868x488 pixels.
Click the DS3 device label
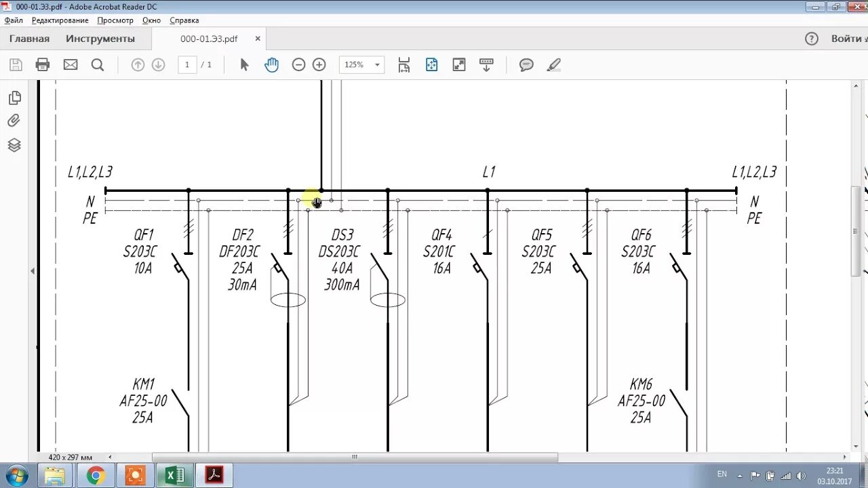point(342,235)
